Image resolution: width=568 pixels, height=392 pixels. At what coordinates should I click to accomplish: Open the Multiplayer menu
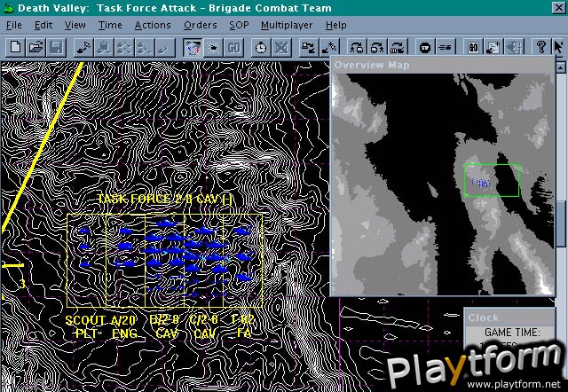[287, 25]
